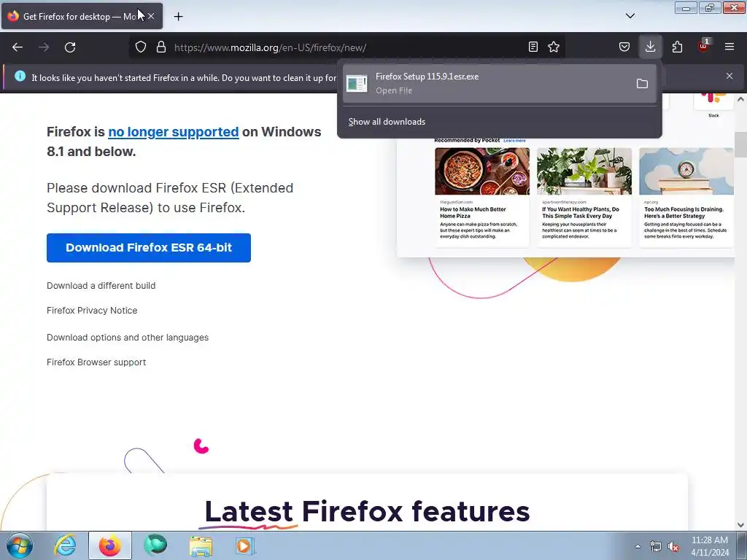Click Firefox taskbar icon
747x560 pixels.
pos(110,545)
